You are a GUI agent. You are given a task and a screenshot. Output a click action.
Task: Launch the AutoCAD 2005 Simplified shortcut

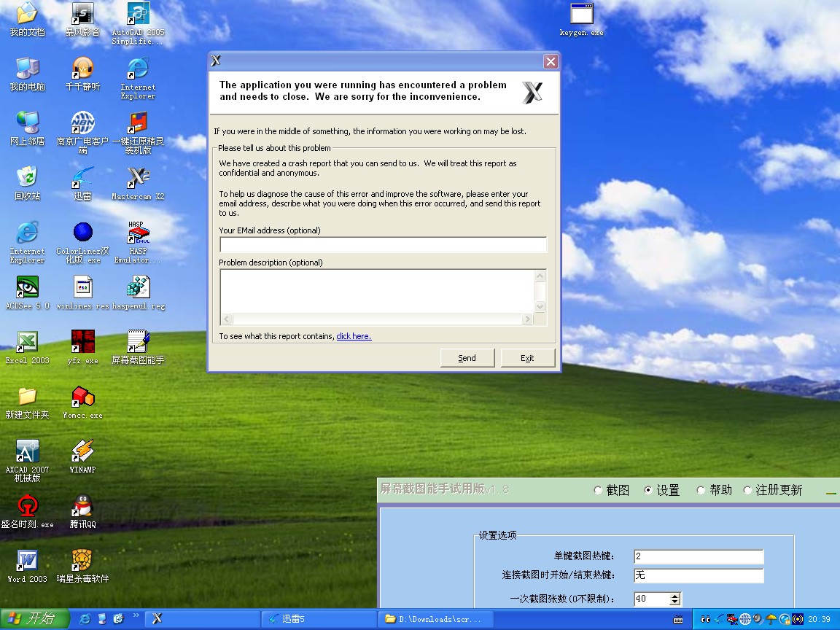[138, 24]
